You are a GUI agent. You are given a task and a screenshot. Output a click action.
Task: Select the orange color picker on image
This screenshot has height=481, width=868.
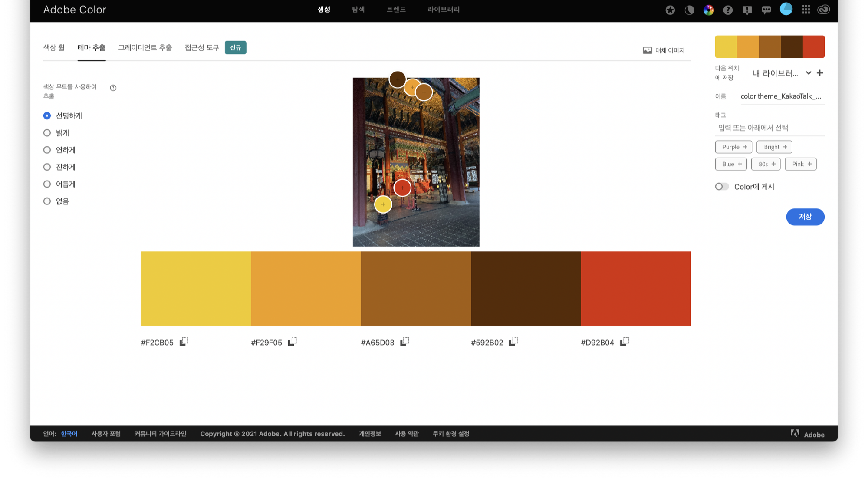(x=411, y=87)
